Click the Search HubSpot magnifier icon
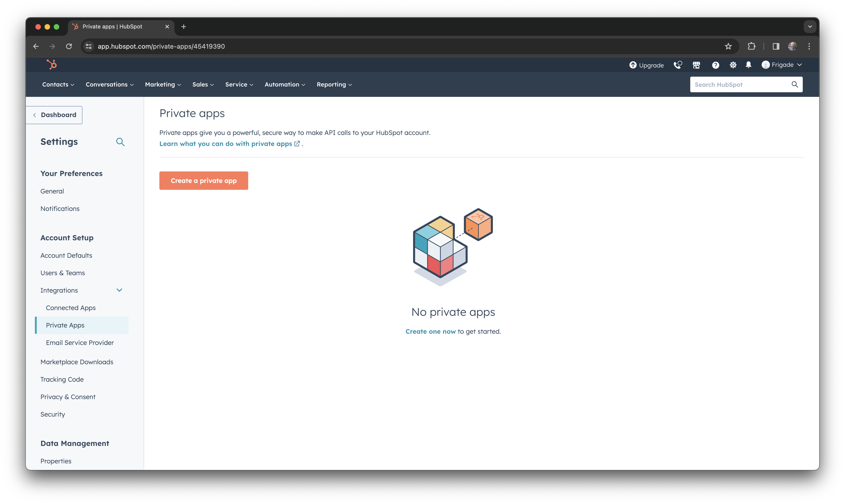845x504 pixels. 795,84
